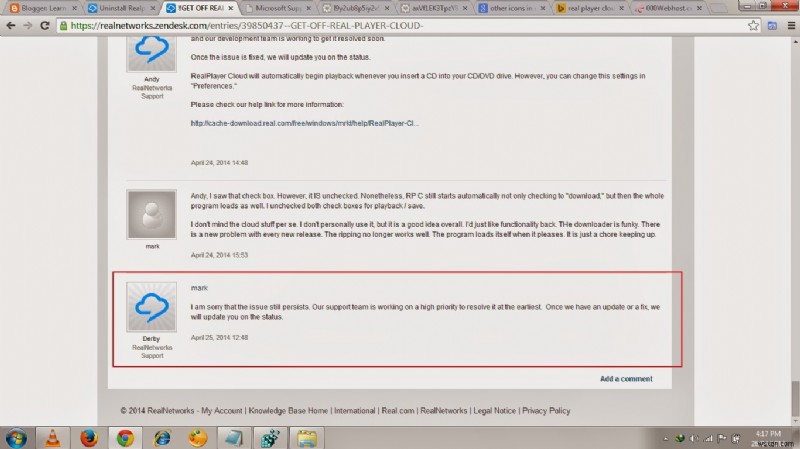Close the Microsoft Sup tab
This screenshot has height=449, width=800.
click(x=309, y=8)
